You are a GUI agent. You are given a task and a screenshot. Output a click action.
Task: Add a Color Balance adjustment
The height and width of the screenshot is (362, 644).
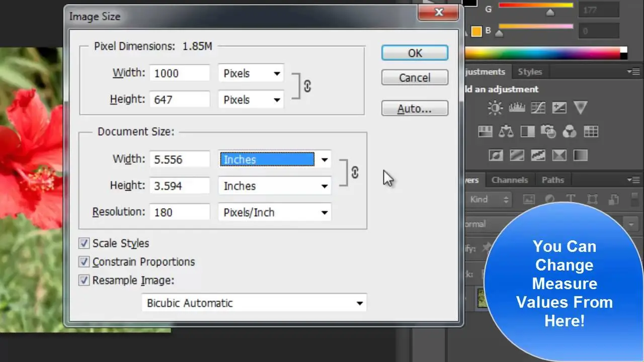(x=506, y=132)
